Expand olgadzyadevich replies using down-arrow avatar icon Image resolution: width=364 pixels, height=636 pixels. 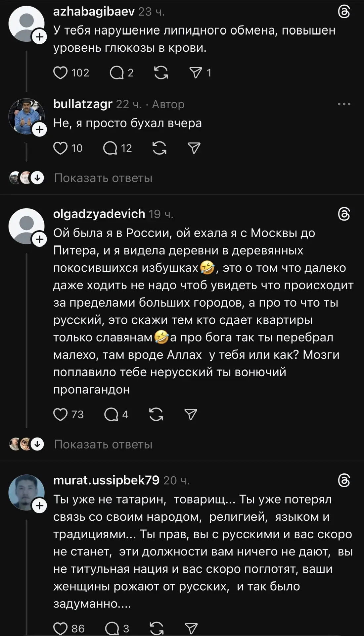37,444
